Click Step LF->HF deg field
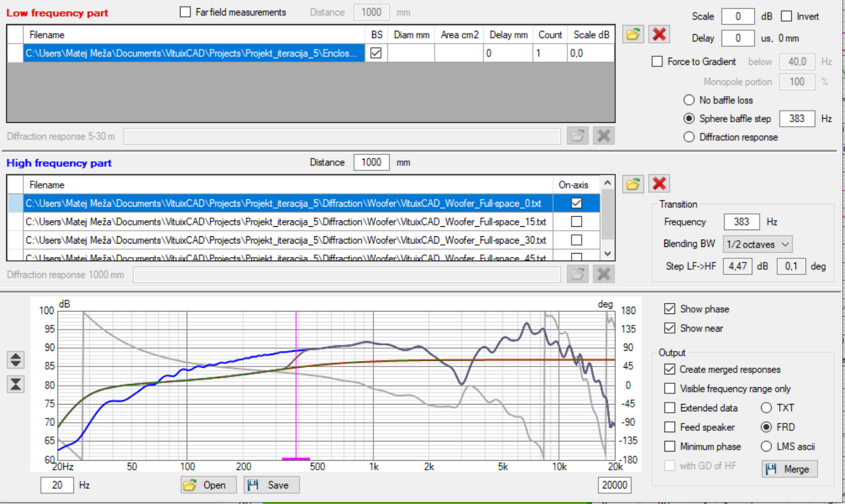Screen dimensions: 845x504 coord(792,266)
